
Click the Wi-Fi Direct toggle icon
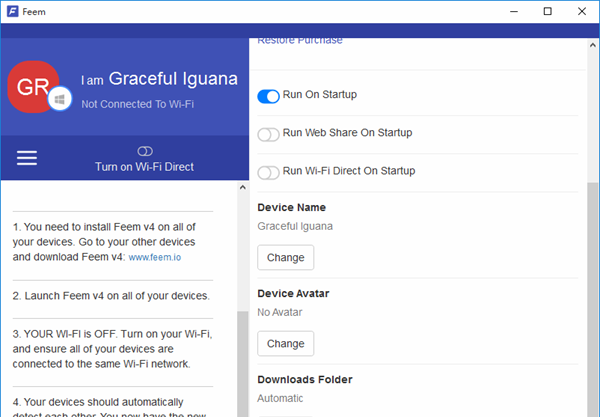click(145, 151)
